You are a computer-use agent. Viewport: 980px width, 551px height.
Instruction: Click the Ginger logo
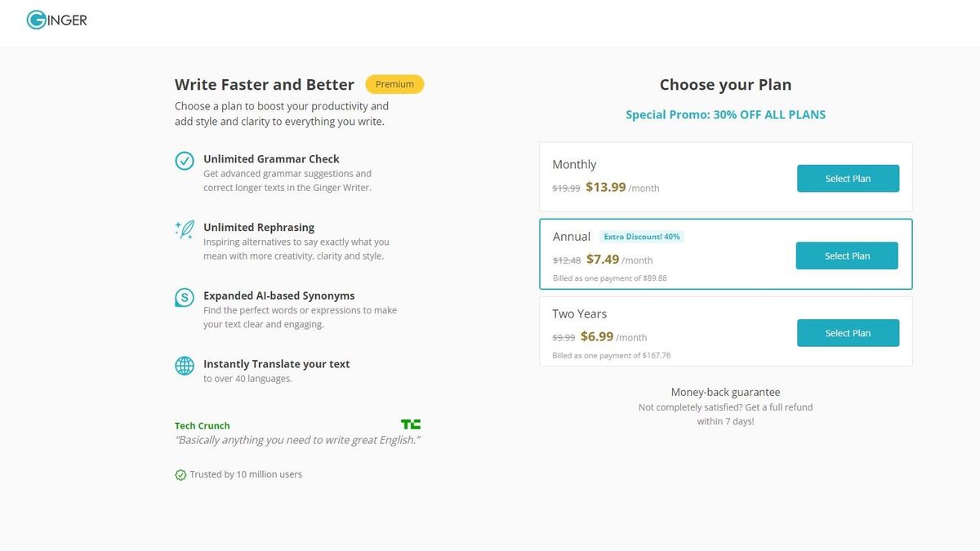point(56,19)
